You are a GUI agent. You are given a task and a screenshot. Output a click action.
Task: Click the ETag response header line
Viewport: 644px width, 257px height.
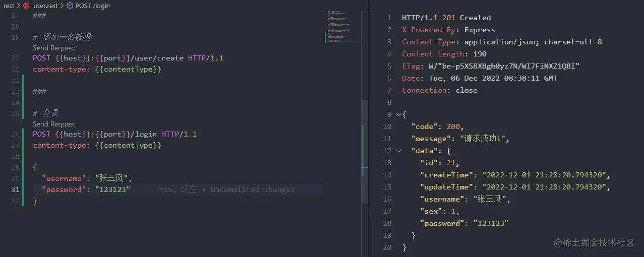pyautogui.click(x=491, y=66)
